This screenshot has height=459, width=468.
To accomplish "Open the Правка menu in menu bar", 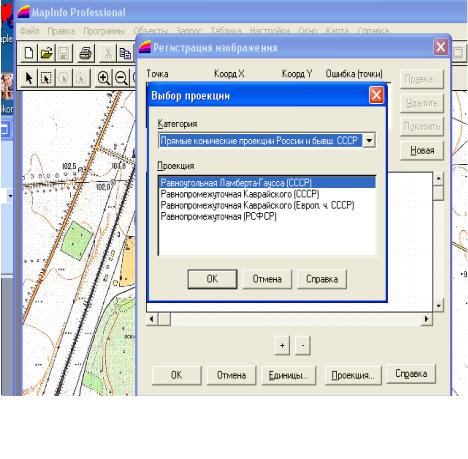I will coord(61,31).
